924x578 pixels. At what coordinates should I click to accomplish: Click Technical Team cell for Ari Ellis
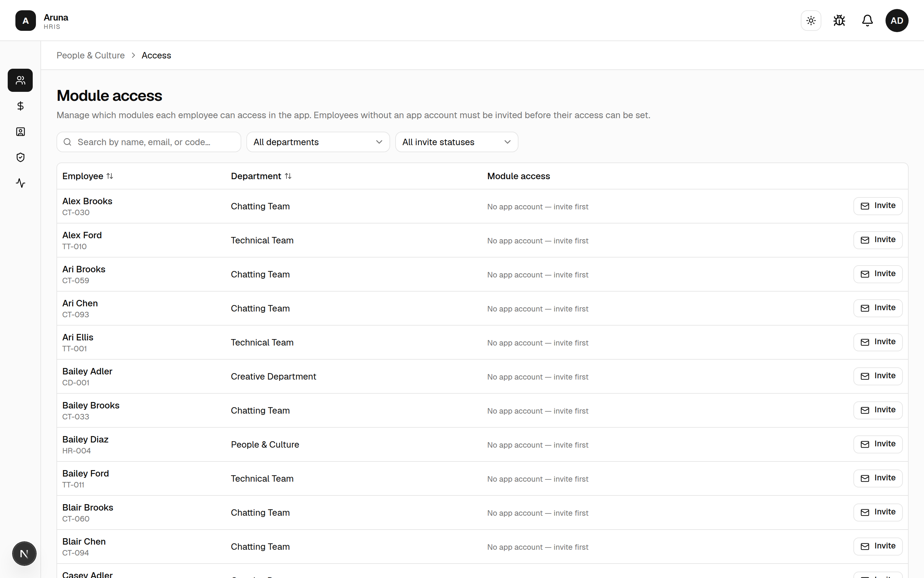pos(262,343)
